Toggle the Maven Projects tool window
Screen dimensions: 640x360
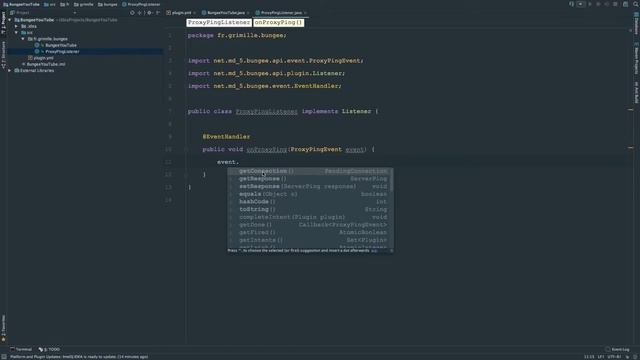click(636, 58)
